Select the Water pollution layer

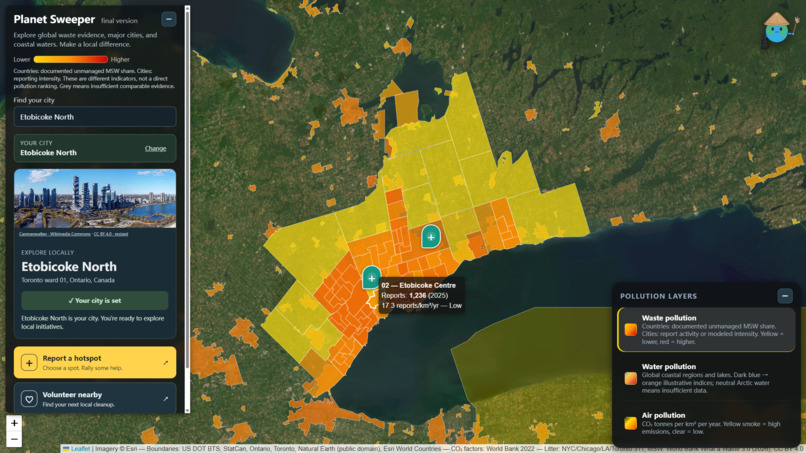point(706,378)
